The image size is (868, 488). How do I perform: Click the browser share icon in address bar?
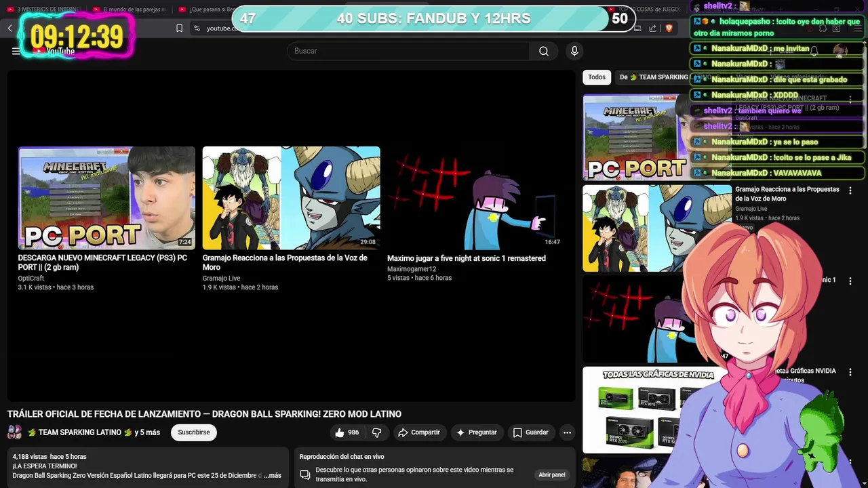652,28
